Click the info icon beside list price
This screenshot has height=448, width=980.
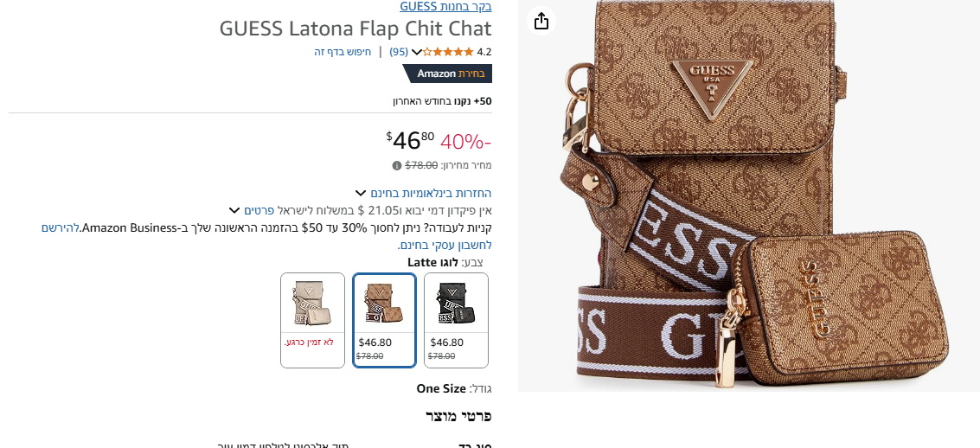(396, 165)
